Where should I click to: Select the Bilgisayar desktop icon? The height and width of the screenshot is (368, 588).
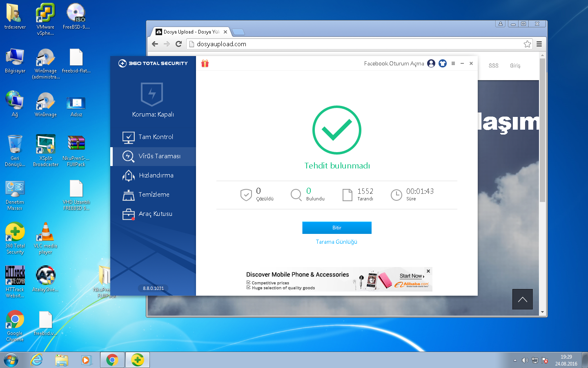pos(15,61)
